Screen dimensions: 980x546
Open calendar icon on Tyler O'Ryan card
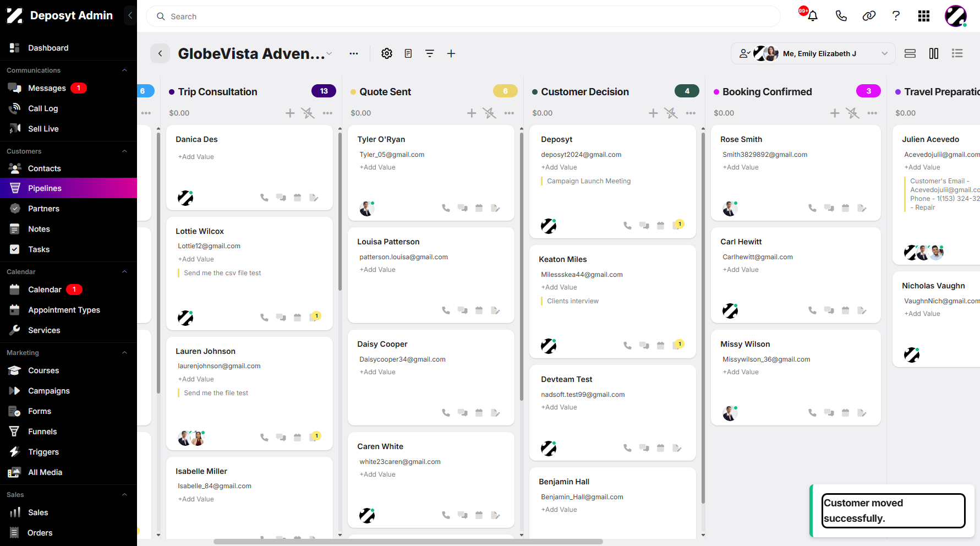[479, 208]
